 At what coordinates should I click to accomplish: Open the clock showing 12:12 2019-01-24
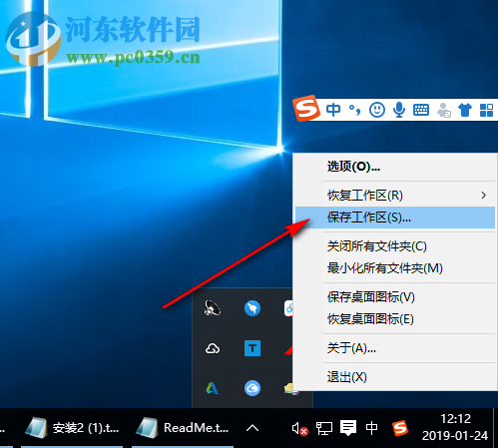point(455,427)
